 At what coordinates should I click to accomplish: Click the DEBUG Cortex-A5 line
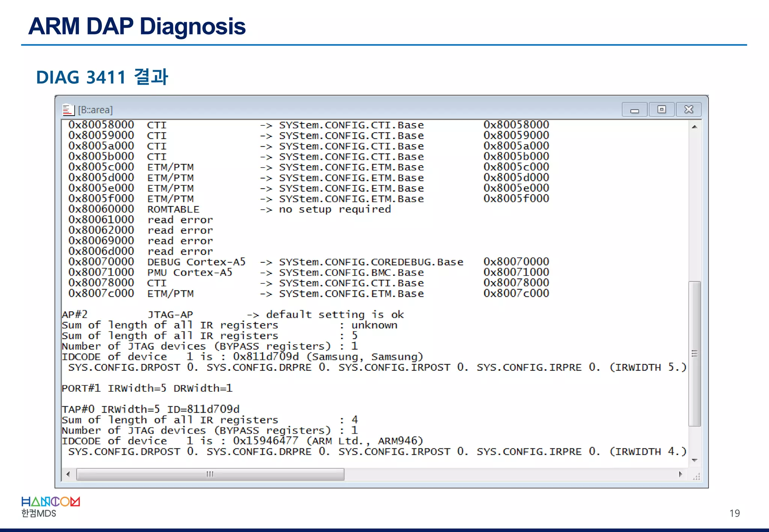coord(196,262)
